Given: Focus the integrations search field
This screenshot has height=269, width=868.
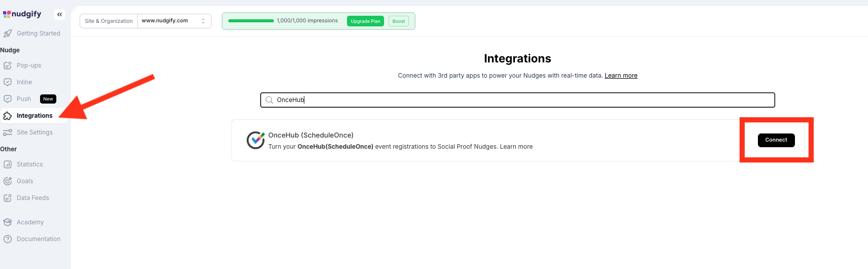Looking at the screenshot, I should point(517,100).
